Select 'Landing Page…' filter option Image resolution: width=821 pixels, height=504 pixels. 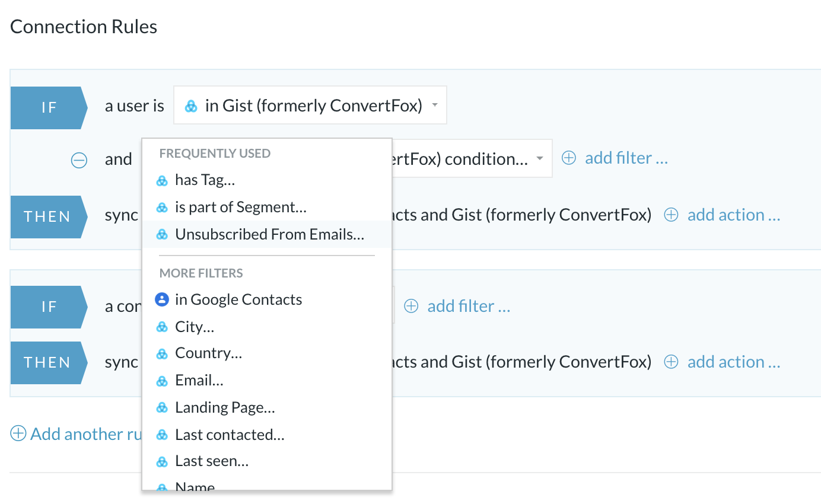[266, 407]
